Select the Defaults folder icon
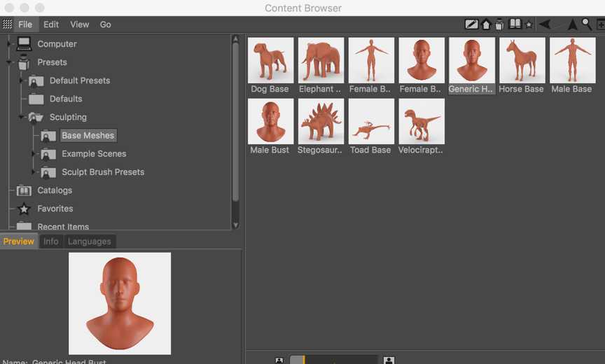The width and height of the screenshot is (605, 364). pos(36,99)
